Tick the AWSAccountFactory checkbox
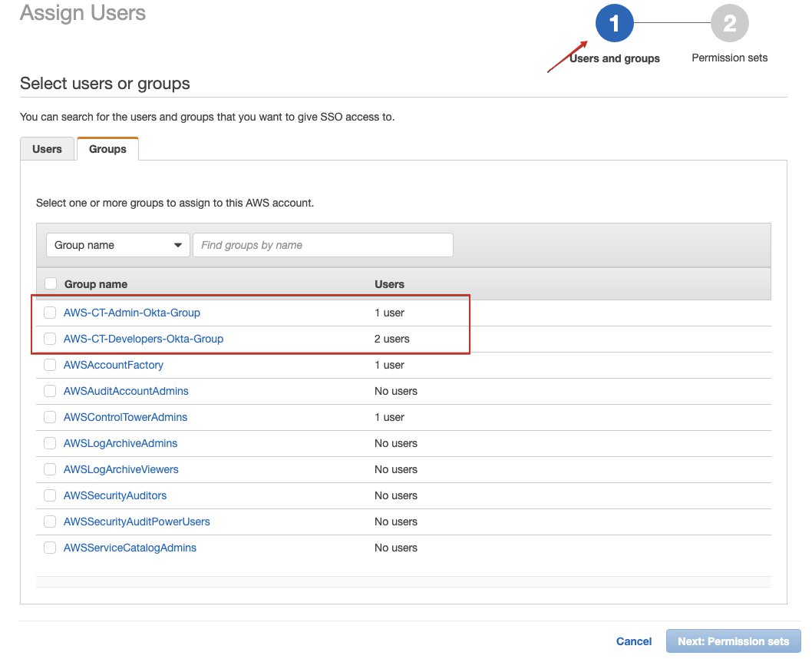The width and height of the screenshot is (812, 659). tap(50, 365)
